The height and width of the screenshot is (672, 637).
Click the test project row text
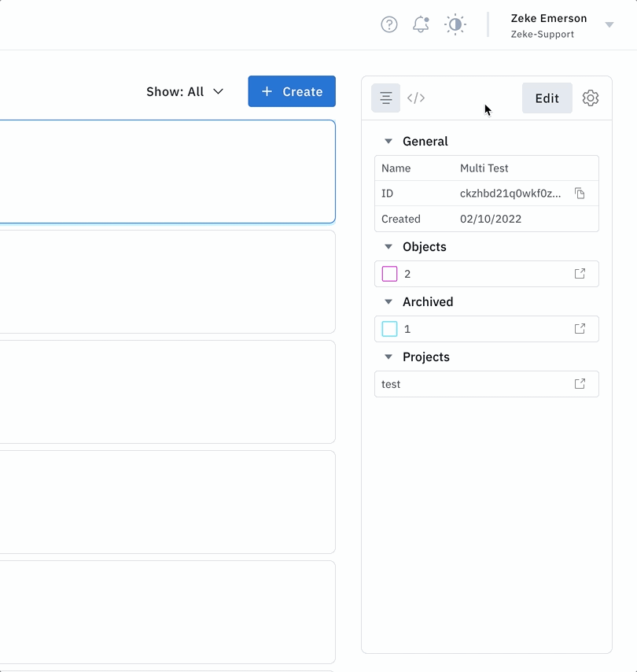click(391, 384)
